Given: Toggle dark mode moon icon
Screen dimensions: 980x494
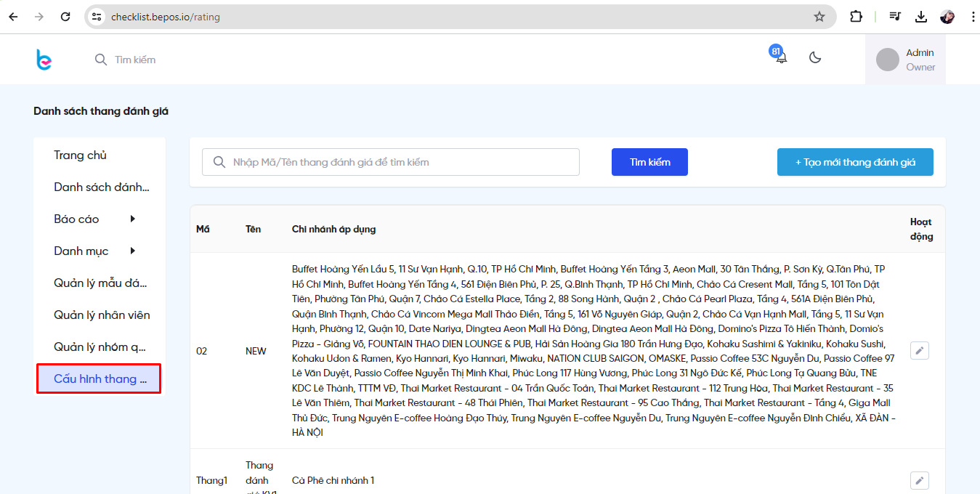Looking at the screenshot, I should [x=815, y=57].
